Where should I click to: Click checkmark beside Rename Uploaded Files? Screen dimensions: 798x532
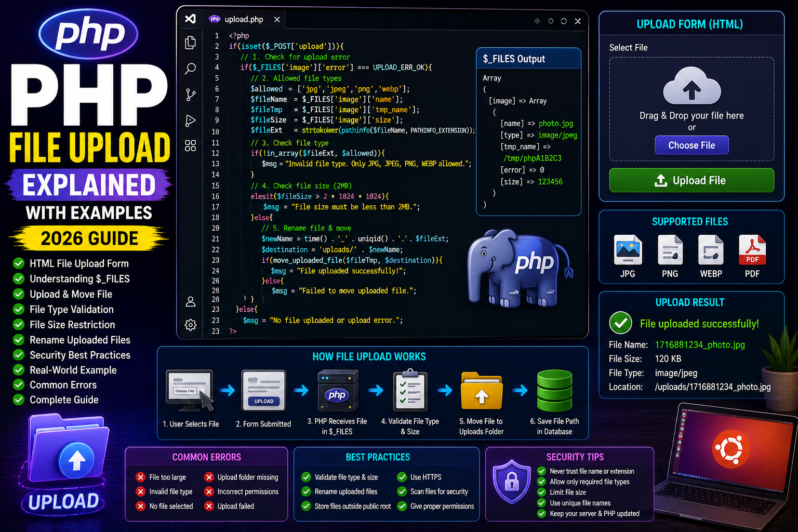(x=19, y=340)
